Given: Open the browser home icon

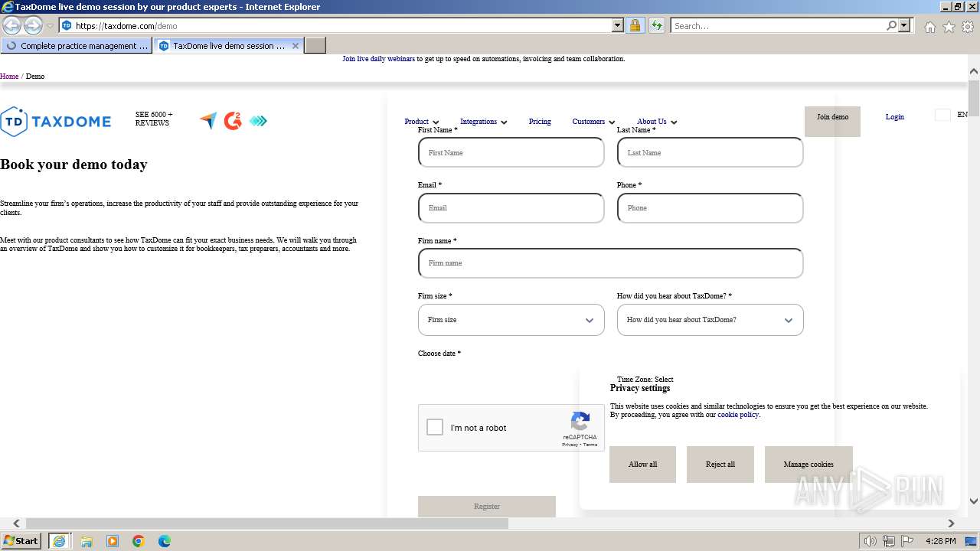Looking at the screenshot, I should [x=929, y=27].
